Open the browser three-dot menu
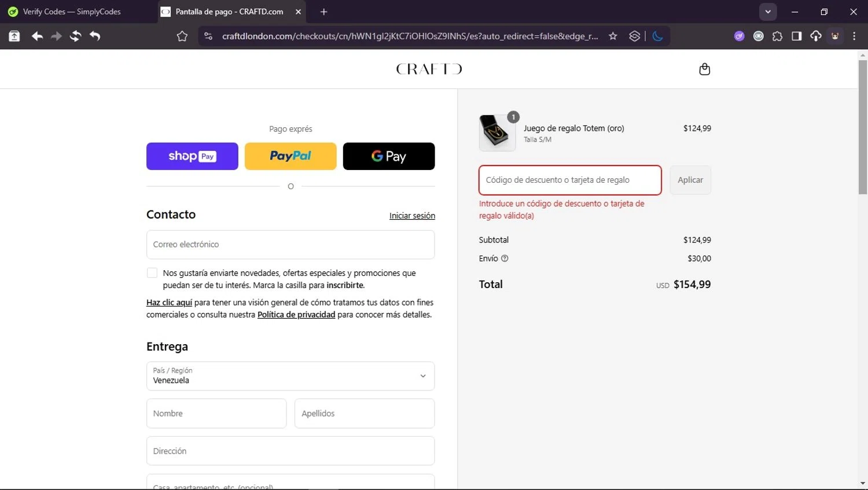 (x=854, y=36)
